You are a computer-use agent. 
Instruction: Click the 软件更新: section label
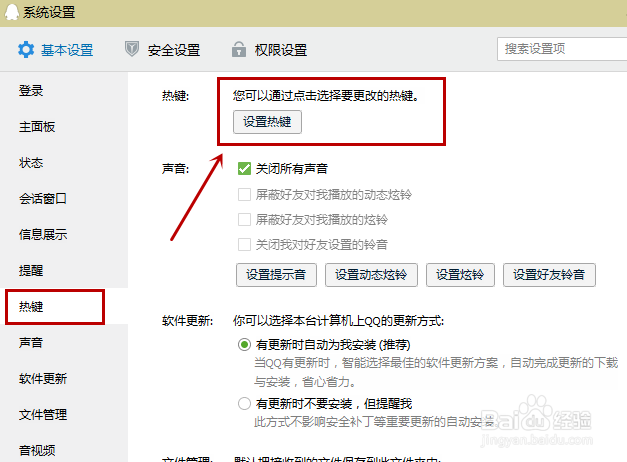point(188,321)
